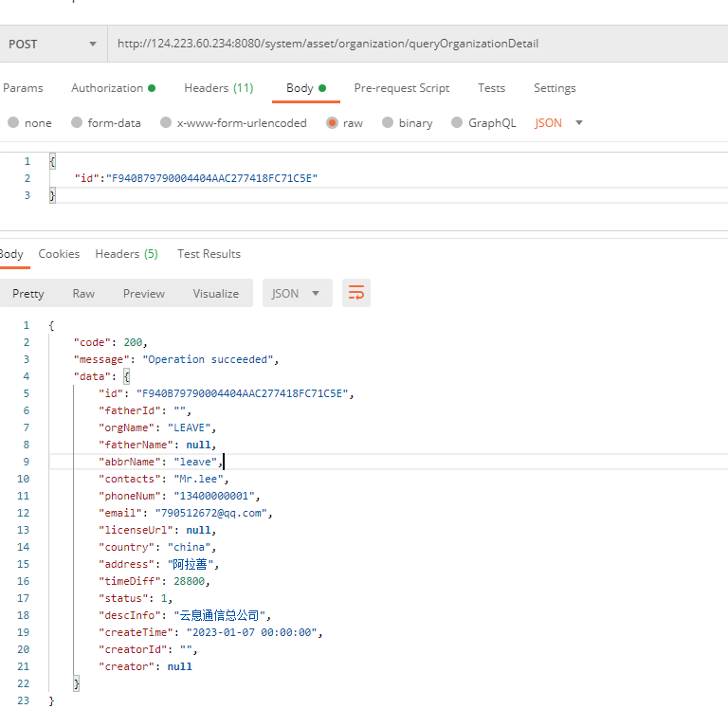Open the POST method dropdown
The image size is (728, 709).
coord(52,44)
